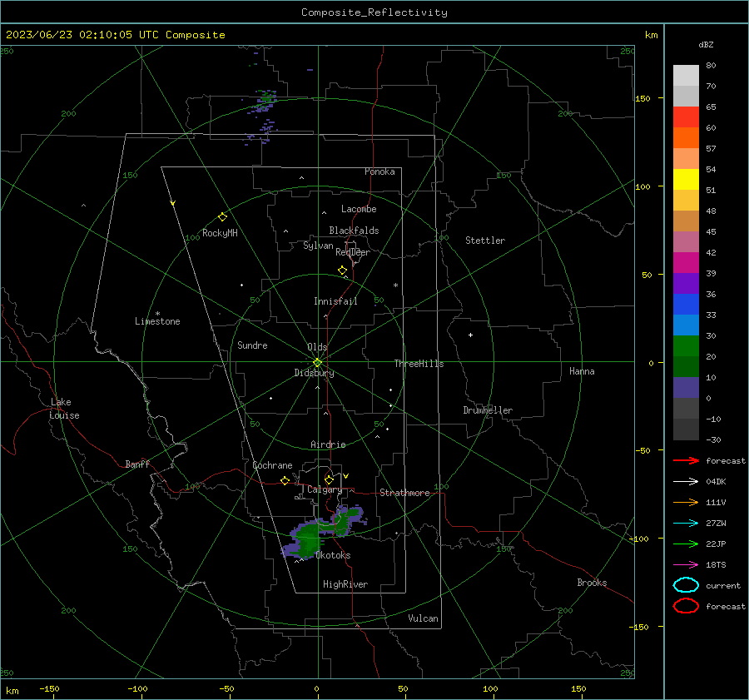Click the Didsbury city label
The width and height of the screenshot is (749, 700).
point(314,373)
